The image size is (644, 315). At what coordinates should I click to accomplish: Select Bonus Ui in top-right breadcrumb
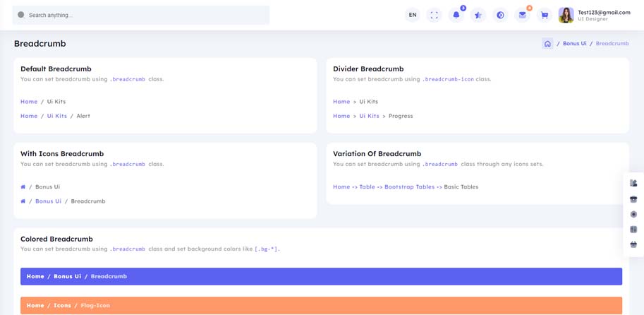(x=574, y=44)
